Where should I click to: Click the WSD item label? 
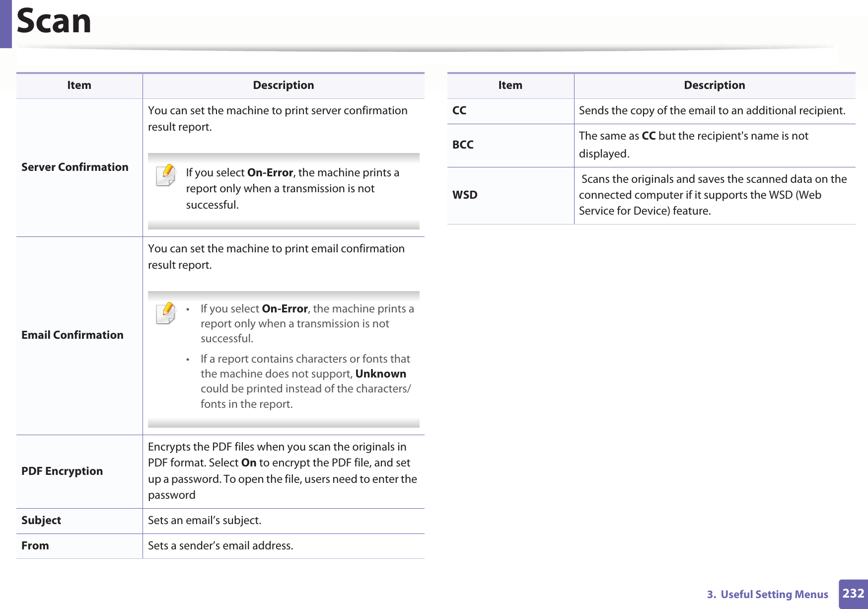[x=465, y=195]
